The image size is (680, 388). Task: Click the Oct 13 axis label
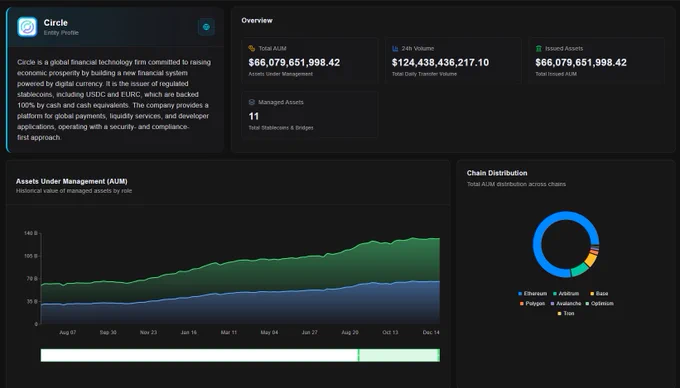pos(390,333)
